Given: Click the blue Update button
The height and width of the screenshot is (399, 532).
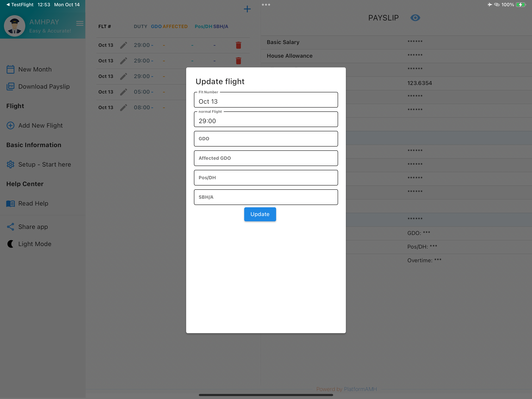Looking at the screenshot, I should point(260,214).
